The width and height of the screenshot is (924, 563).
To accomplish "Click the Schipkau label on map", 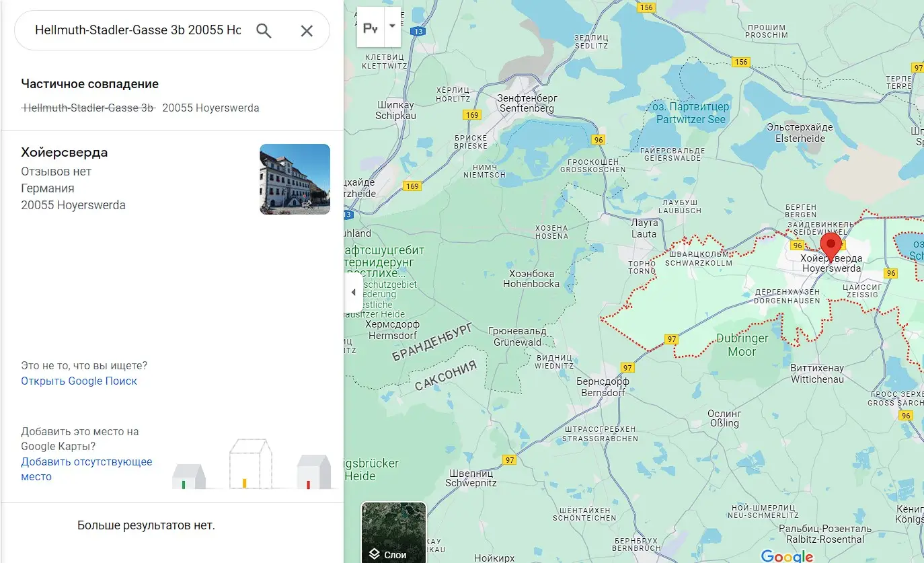I will pos(395,110).
